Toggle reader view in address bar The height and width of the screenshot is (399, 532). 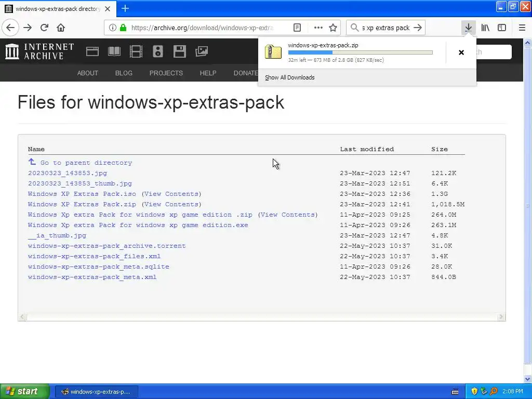click(297, 28)
